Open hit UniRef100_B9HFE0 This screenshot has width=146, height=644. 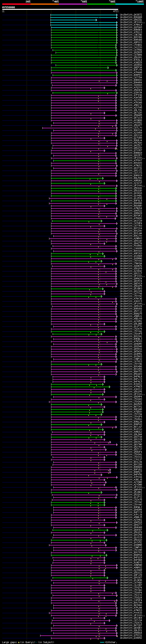[x=131, y=75]
